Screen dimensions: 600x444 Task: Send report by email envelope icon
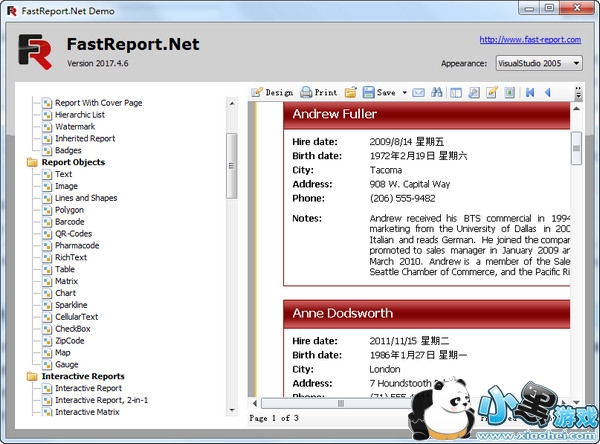[419, 93]
